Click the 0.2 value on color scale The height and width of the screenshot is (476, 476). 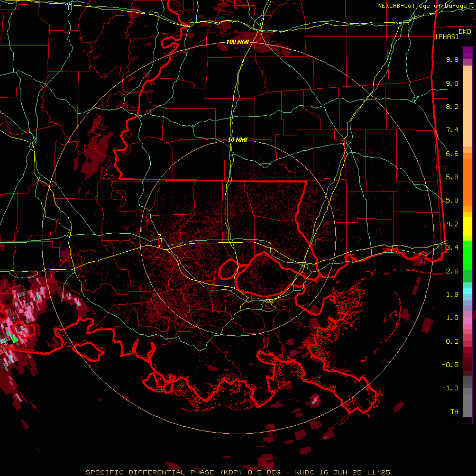452,342
